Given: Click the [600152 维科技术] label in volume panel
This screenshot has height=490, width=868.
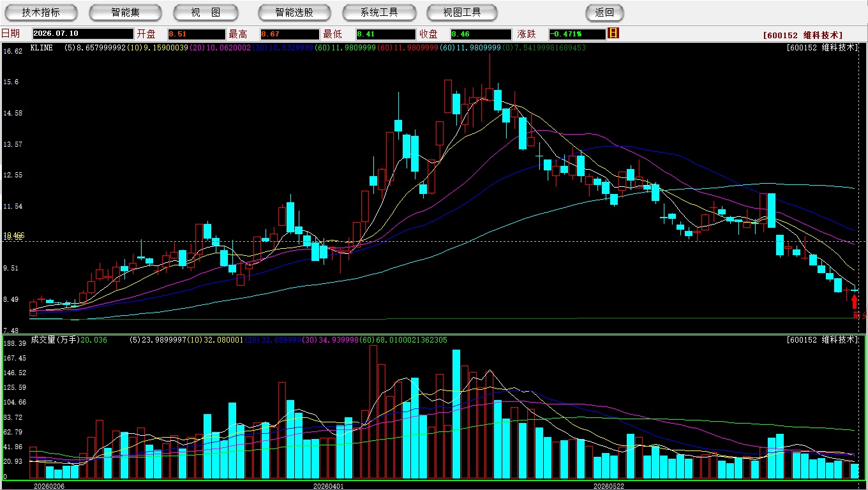Looking at the screenshot, I should (823, 340).
